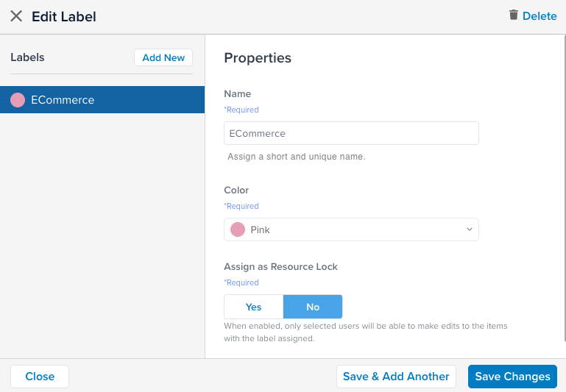Click the pink dot beside ECommerce in the list

point(18,100)
